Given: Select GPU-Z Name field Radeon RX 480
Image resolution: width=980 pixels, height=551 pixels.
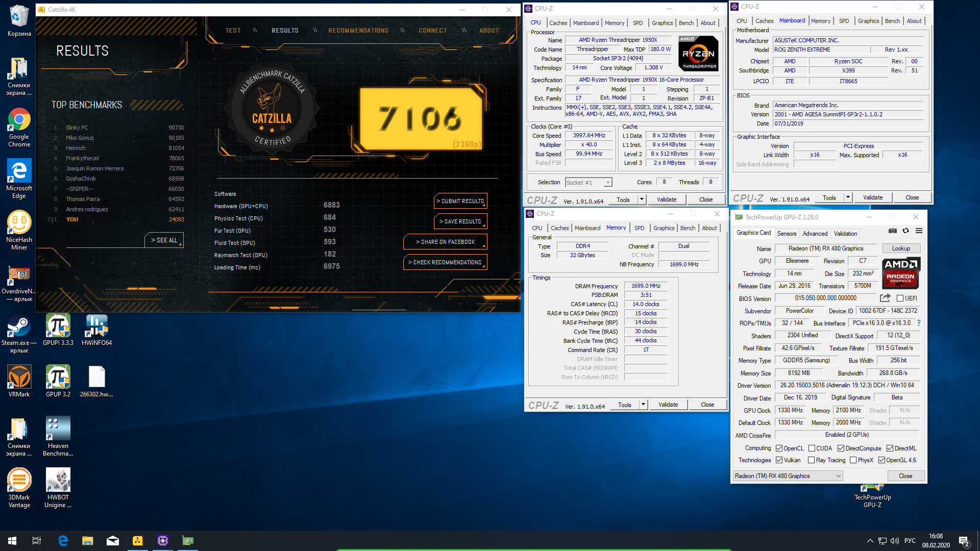Looking at the screenshot, I should click(826, 248).
